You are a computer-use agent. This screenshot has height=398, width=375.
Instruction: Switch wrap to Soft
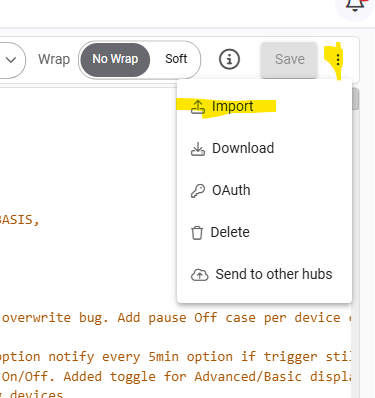(176, 59)
